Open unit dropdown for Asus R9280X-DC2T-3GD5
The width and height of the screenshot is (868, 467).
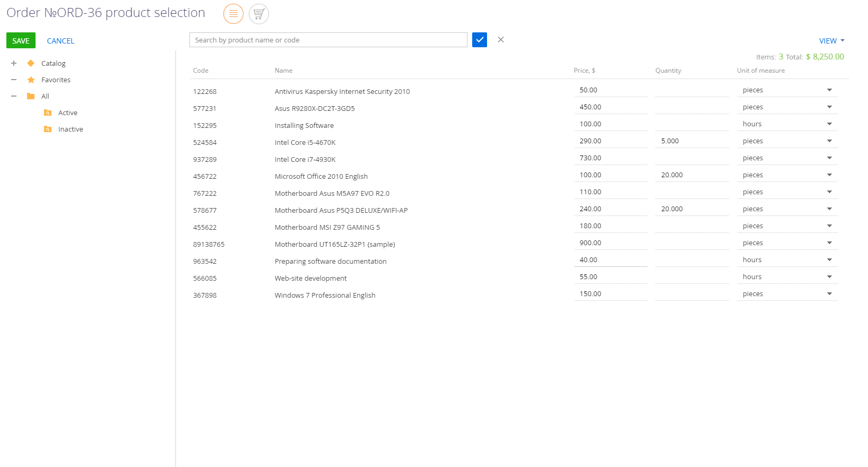click(829, 107)
